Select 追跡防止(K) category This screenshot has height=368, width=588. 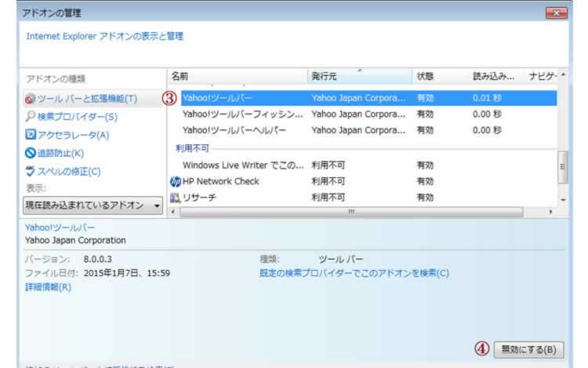[60, 153]
